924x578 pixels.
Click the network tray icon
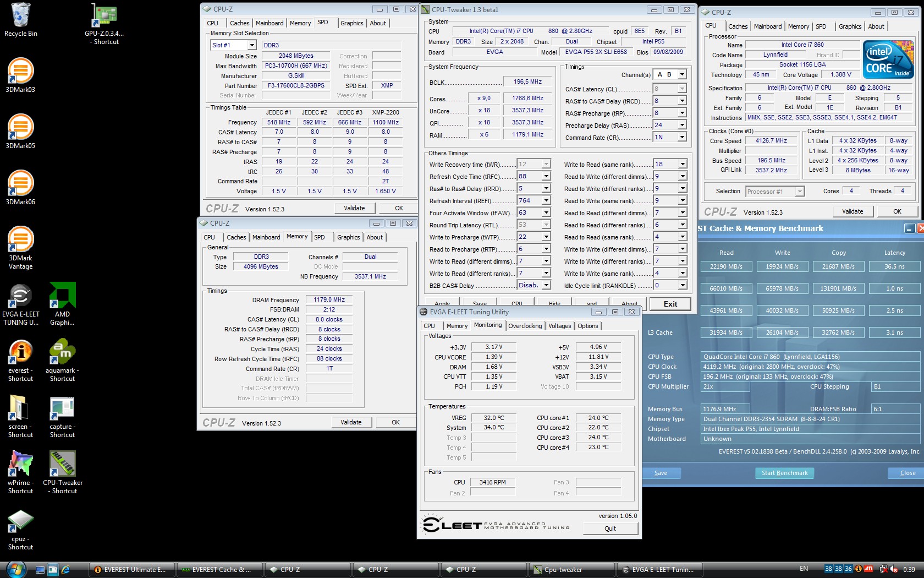tap(883, 569)
